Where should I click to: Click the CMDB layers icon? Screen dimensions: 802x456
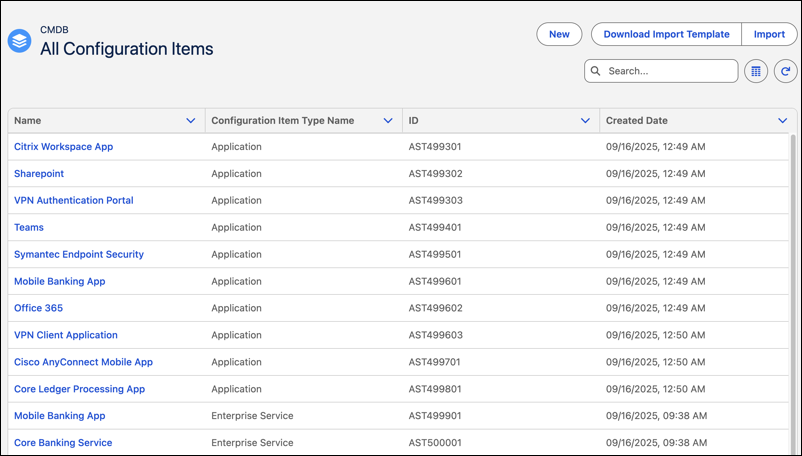(19, 40)
